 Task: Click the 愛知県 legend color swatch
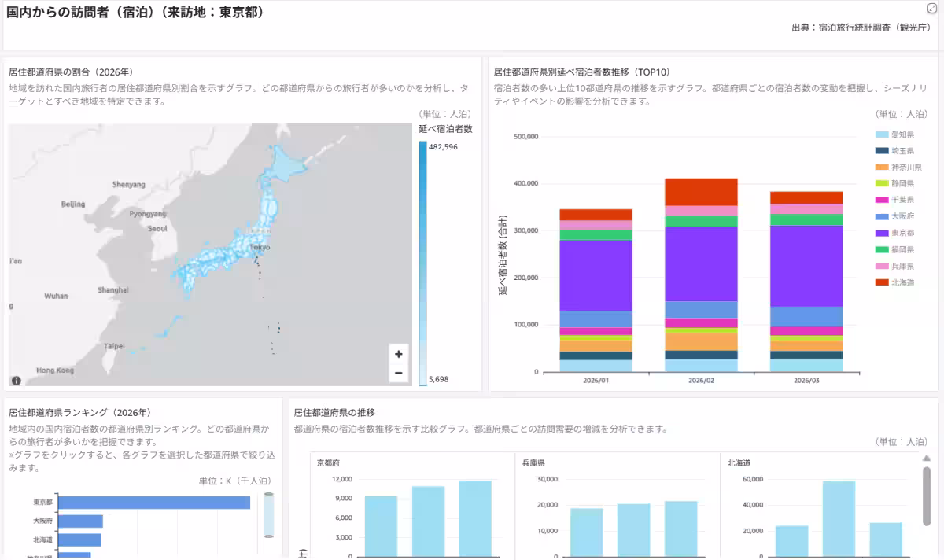[882, 134]
